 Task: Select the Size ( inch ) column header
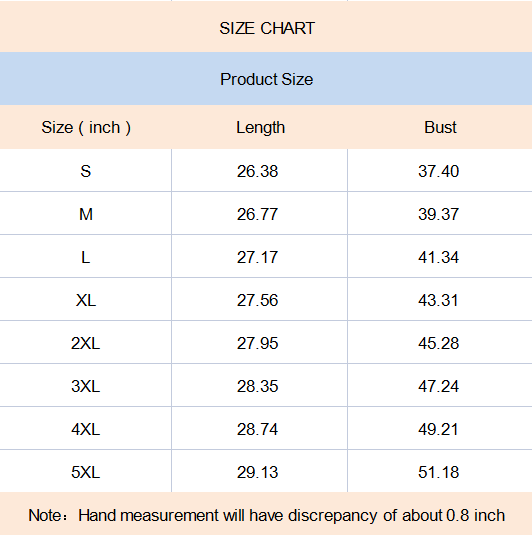pos(86,128)
